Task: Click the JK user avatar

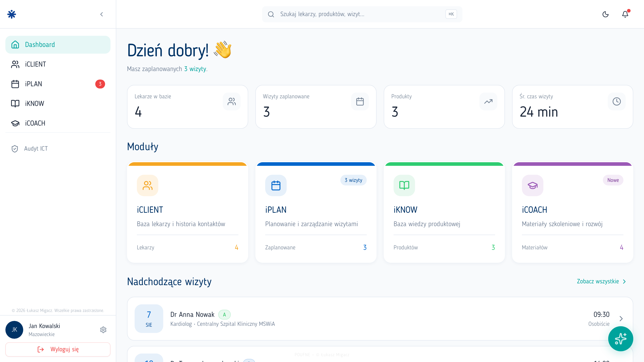Action: [x=14, y=330]
